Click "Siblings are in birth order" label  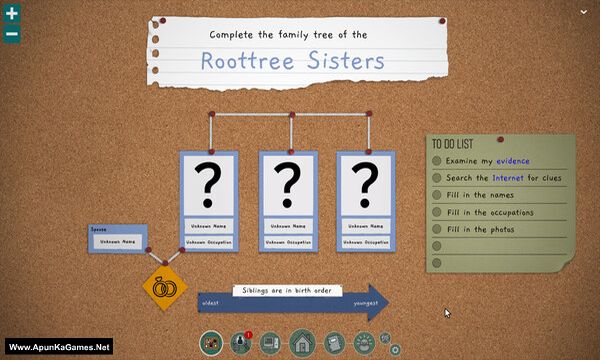(x=287, y=290)
